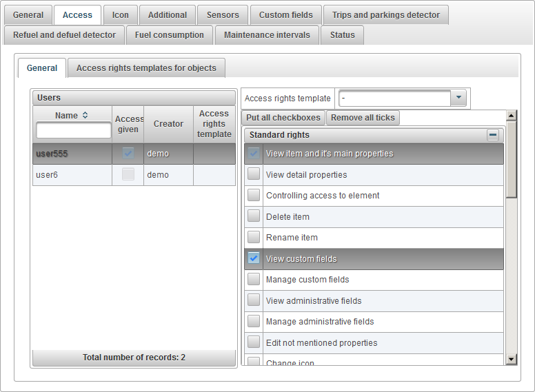Enable the Rename item right
Screen dimensions: 535x392
pos(254,238)
